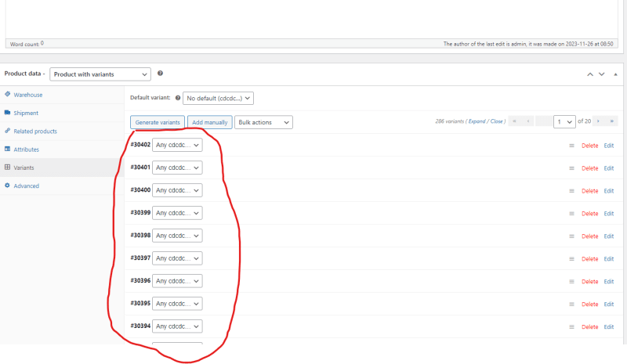Open attribute dropdown for variant #30398
This screenshot has height=364, width=627.
coord(177,236)
